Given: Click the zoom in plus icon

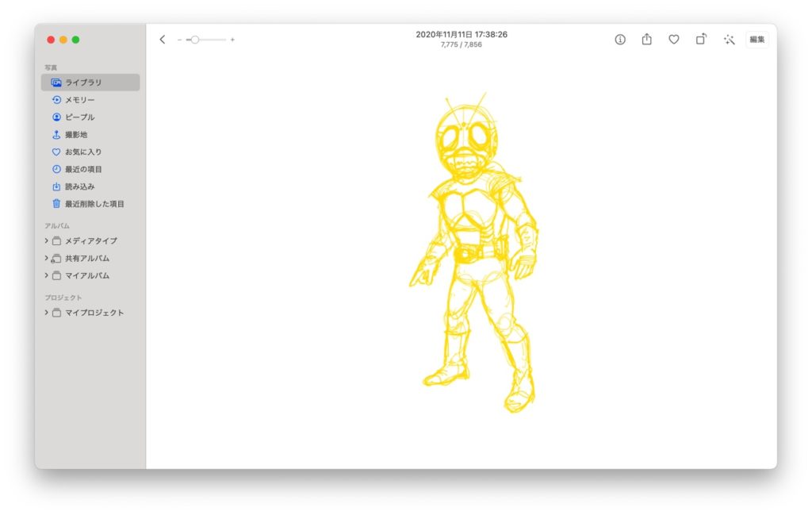Looking at the screenshot, I should click(232, 40).
